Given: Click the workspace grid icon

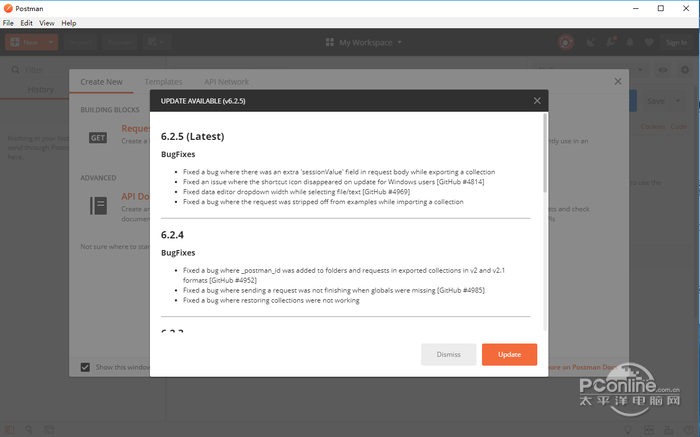Looking at the screenshot, I should pyautogui.click(x=329, y=42).
